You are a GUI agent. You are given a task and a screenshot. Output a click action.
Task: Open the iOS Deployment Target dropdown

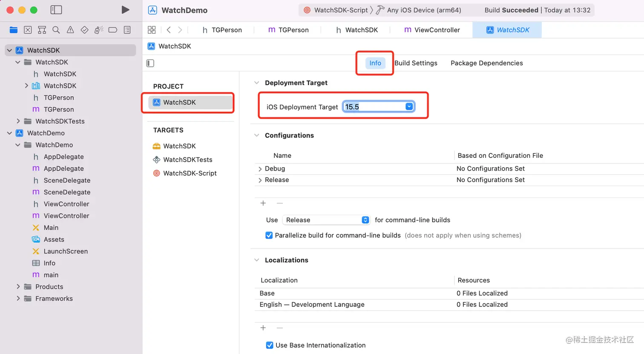409,107
